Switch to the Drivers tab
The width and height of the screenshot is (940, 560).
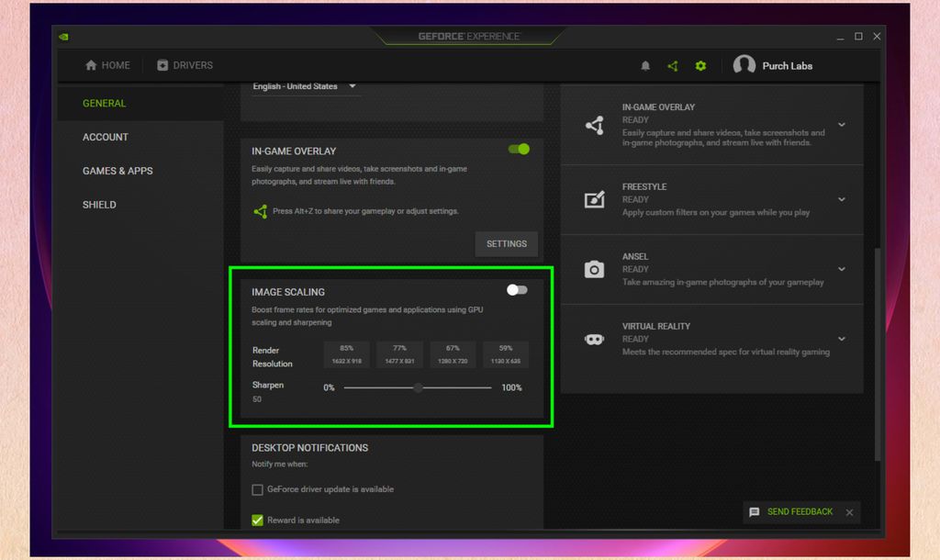(x=184, y=65)
